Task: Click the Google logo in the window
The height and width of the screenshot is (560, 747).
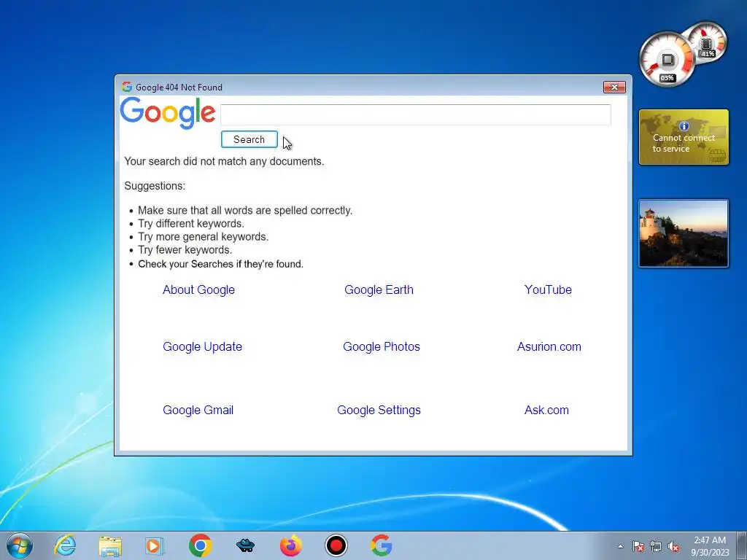Action: (x=168, y=113)
